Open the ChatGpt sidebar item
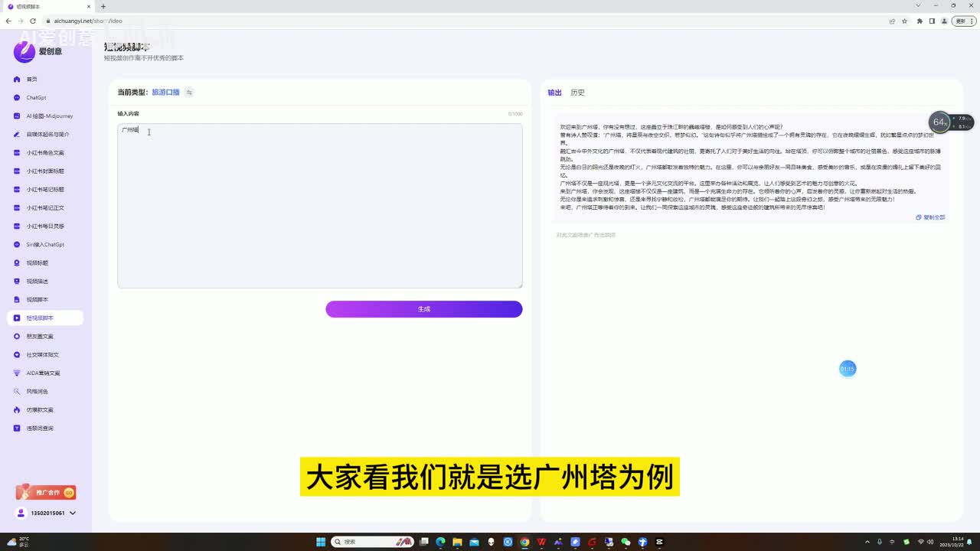Image resolution: width=980 pixels, height=551 pixels. click(36, 98)
